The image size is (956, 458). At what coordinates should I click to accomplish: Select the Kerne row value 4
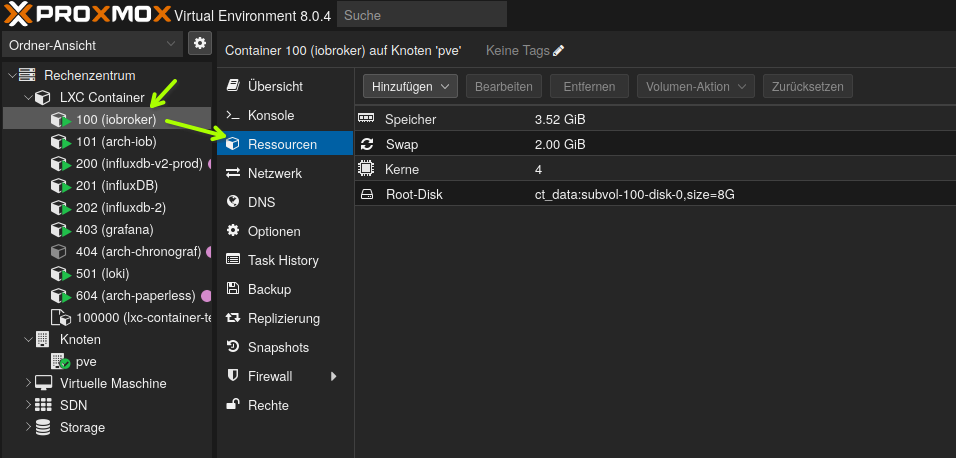point(538,170)
